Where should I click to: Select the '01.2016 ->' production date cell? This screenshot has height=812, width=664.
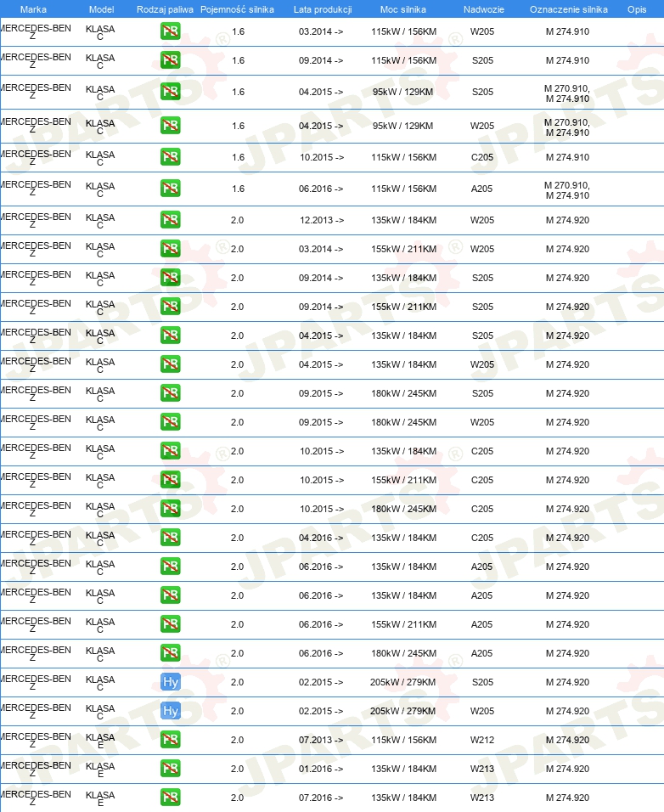(320, 769)
